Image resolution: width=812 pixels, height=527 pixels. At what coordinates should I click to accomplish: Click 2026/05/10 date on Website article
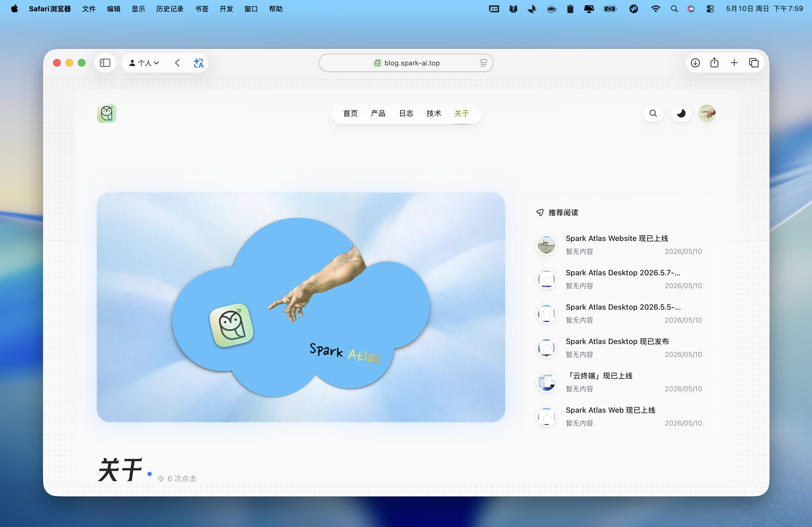(x=683, y=251)
